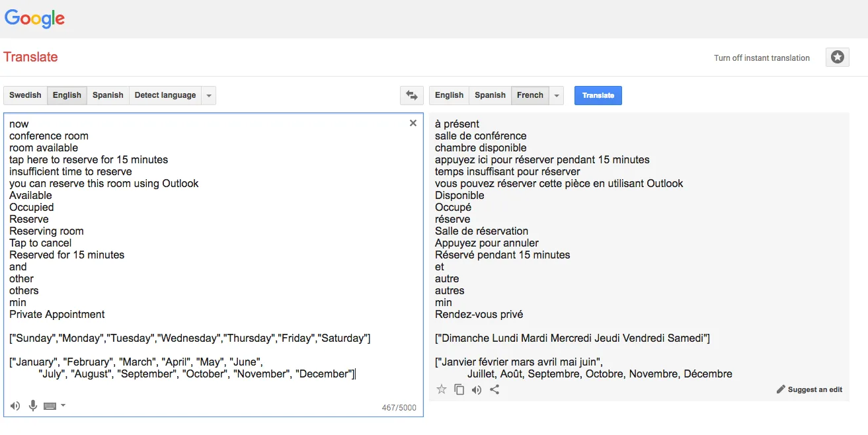The height and width of the screenshot is (435, 868).
Task: Open the virtual keyboard input tool
Action: tap(50, 406)
